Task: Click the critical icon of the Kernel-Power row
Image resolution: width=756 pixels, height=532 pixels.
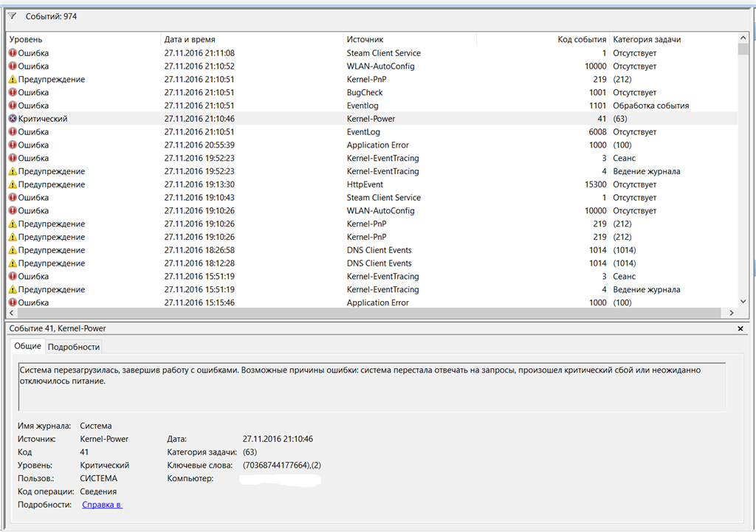Action: (13, 119)
